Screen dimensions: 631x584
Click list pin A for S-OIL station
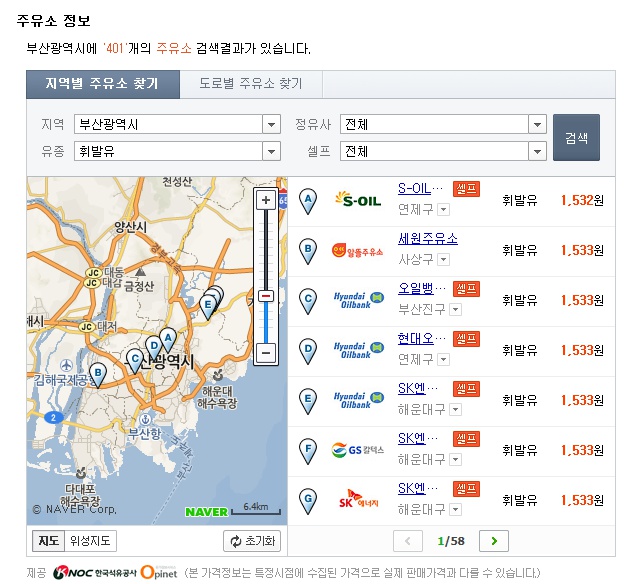(308, 201)
